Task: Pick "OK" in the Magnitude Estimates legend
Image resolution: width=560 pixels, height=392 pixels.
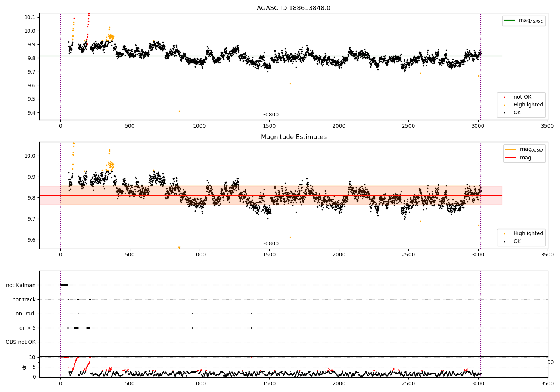Action: coord(517,242)
